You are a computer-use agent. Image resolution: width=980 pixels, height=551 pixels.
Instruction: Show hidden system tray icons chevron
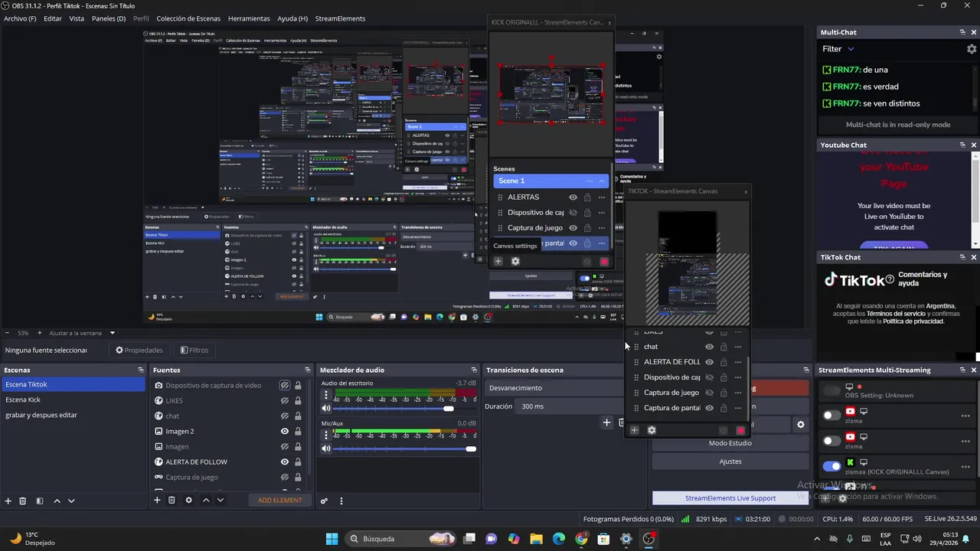click(816, 539)
